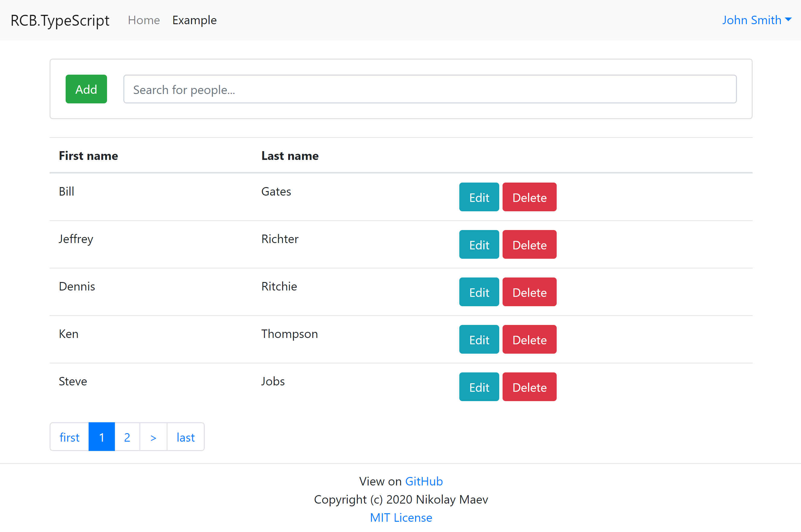Open the GitHub footer link
The image size is (801, 532).
pos(424,481)
